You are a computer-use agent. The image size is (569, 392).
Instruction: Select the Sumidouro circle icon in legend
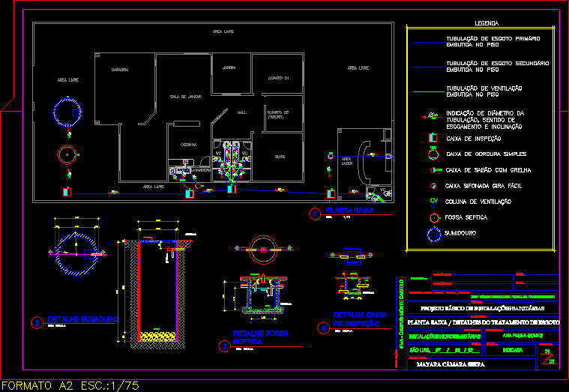(433, 233)
